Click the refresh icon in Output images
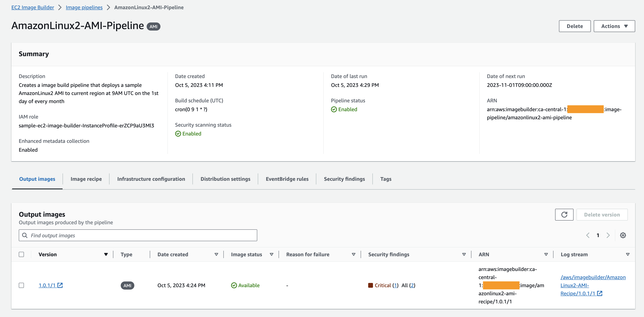The image size is (644, 317). click(x=564, y=215)
